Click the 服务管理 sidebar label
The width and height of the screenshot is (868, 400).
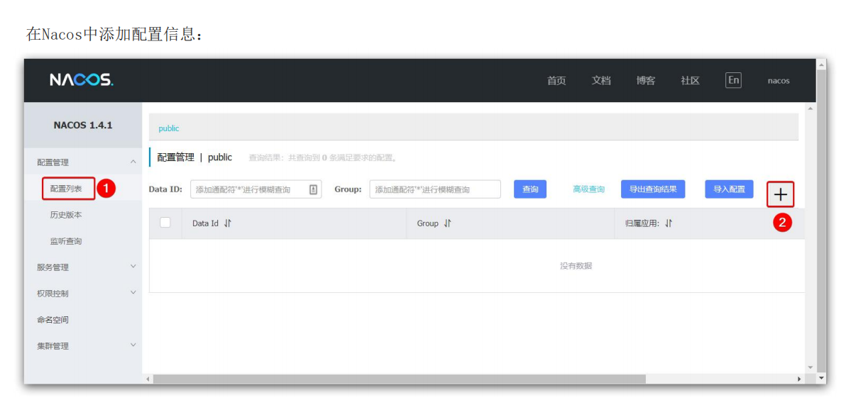tap(53, 267)
